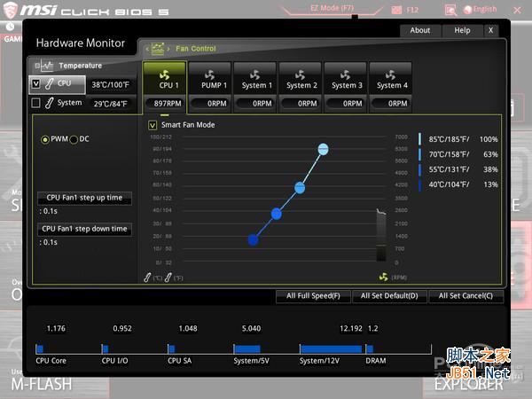This screenshot has height=399, width=532.
Task: Click All Set Default(D) button
Action: coord(389,296)
